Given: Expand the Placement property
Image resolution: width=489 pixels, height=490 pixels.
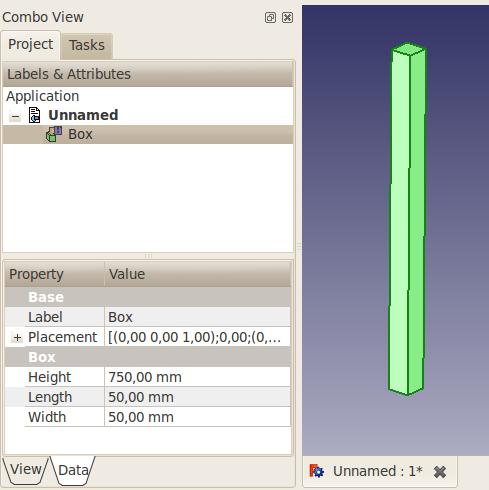Looking at the screenshot, I should (x=17, y=338).
